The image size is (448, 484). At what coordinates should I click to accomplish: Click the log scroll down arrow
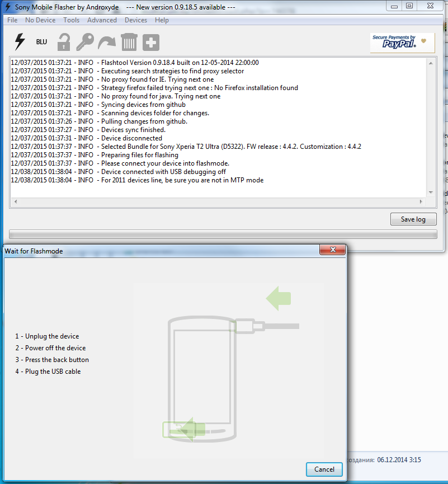(431, 192)
